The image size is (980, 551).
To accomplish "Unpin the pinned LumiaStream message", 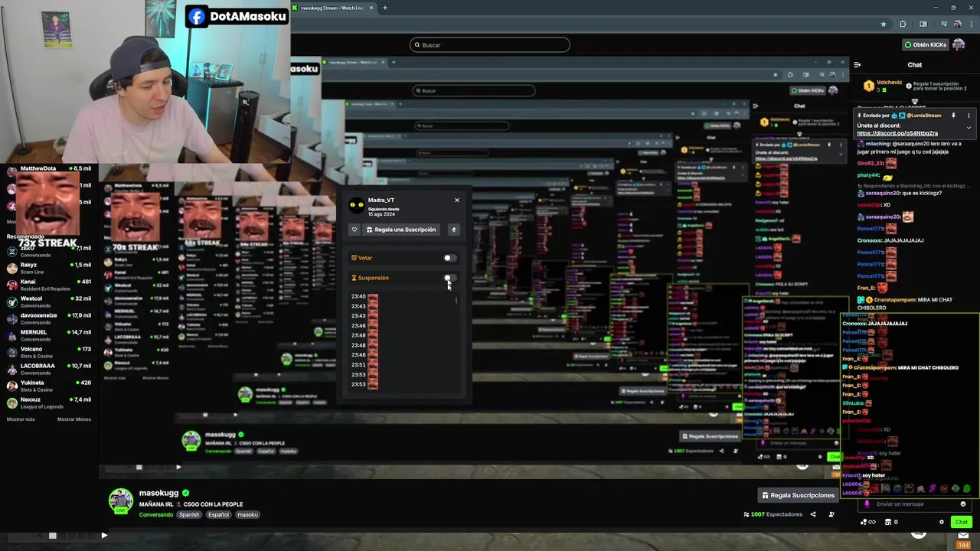I will (x=953, y=116).
